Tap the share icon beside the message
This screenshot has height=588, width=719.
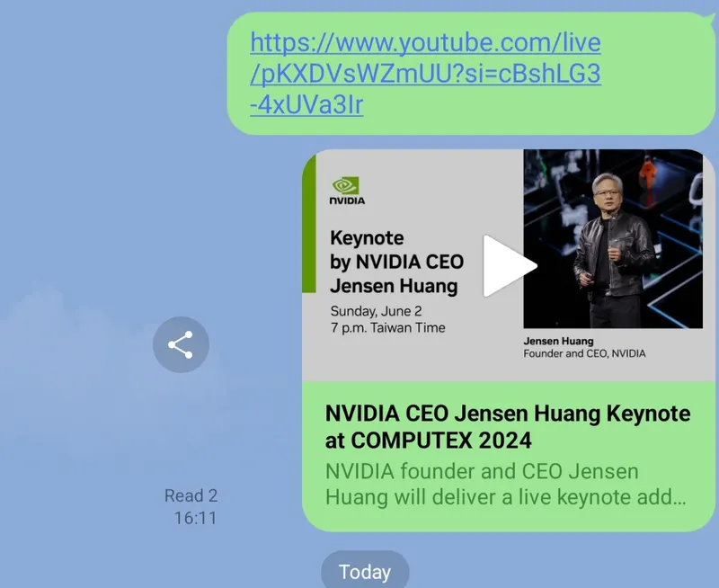pyautogui.click(x=181, y=344)
